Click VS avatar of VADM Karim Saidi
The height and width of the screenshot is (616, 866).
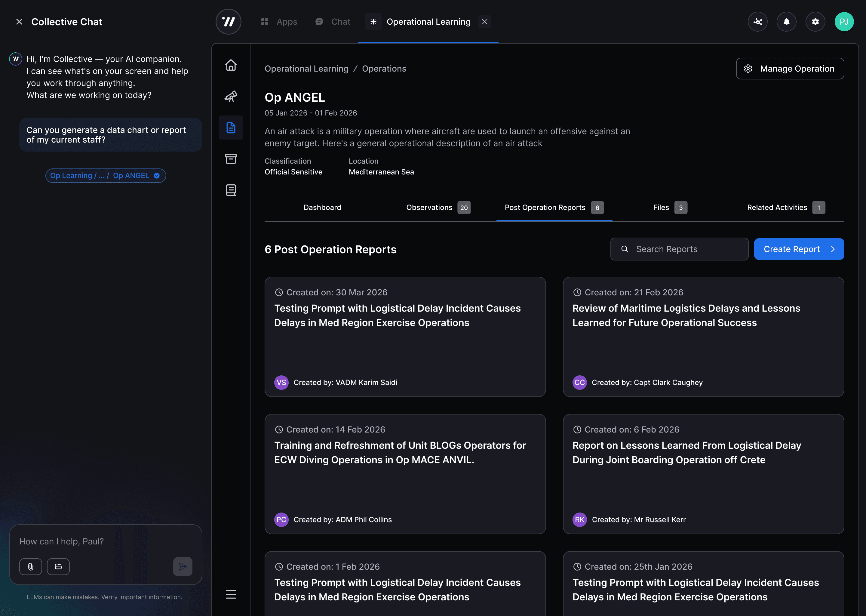(281, 382)
